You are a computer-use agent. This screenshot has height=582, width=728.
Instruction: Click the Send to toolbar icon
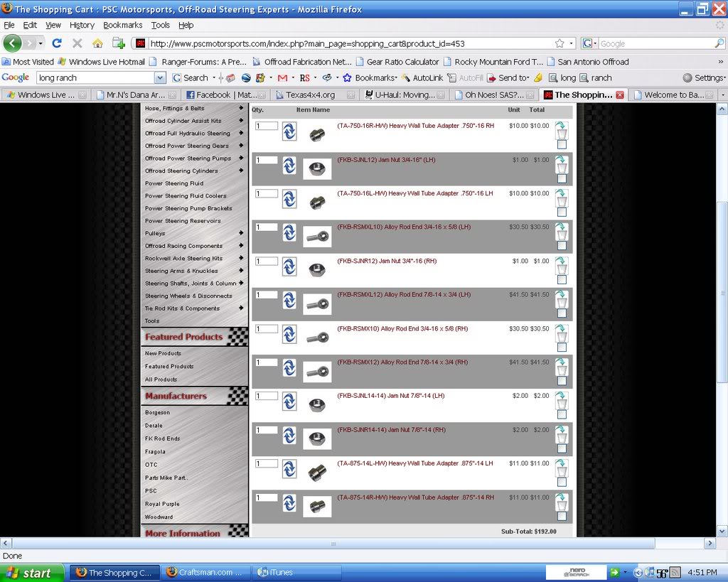click(491, 78)
